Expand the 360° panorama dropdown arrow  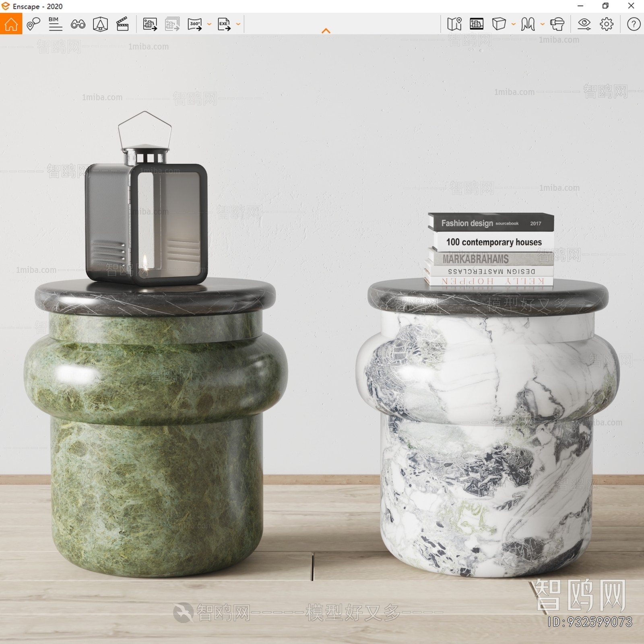click(x=209, y=24)
